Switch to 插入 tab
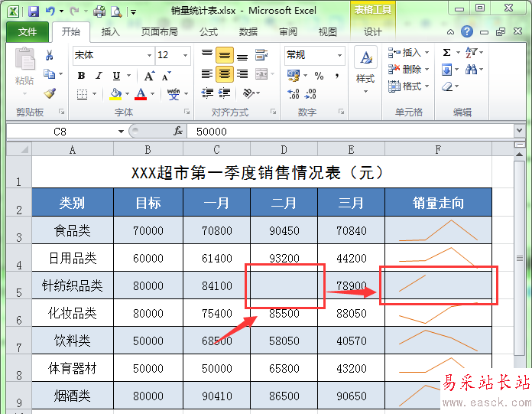 (111, 32)
